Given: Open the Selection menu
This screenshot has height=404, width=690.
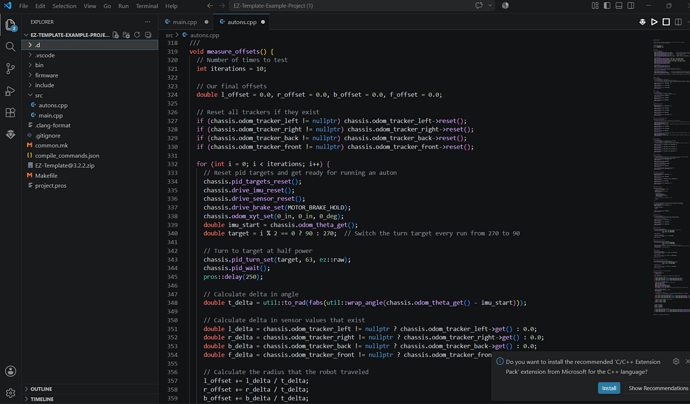Looking at the screenshot, I should (x=64, y=6).
